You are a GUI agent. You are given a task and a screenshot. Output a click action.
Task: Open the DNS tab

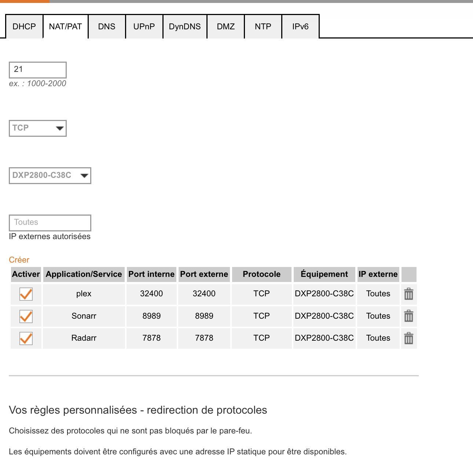click(x=107, y=26)
